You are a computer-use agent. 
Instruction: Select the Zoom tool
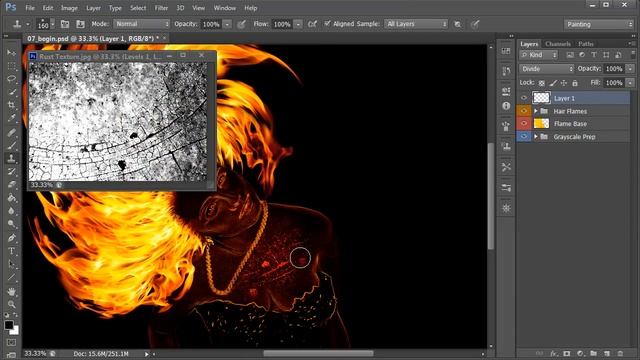(x=11, y=304)
